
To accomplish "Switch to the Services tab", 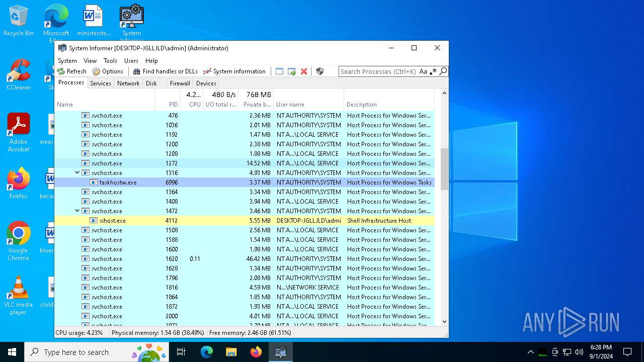I will point(101,83).
